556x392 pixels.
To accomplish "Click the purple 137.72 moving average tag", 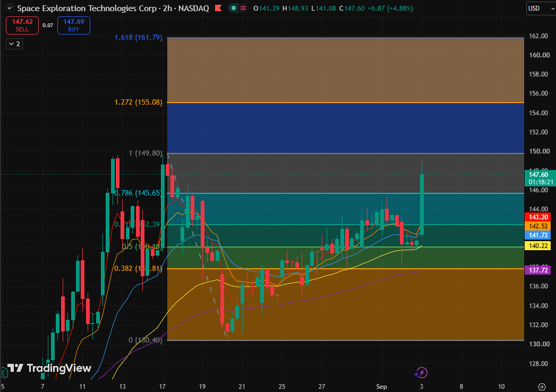I will pos(537,270).
